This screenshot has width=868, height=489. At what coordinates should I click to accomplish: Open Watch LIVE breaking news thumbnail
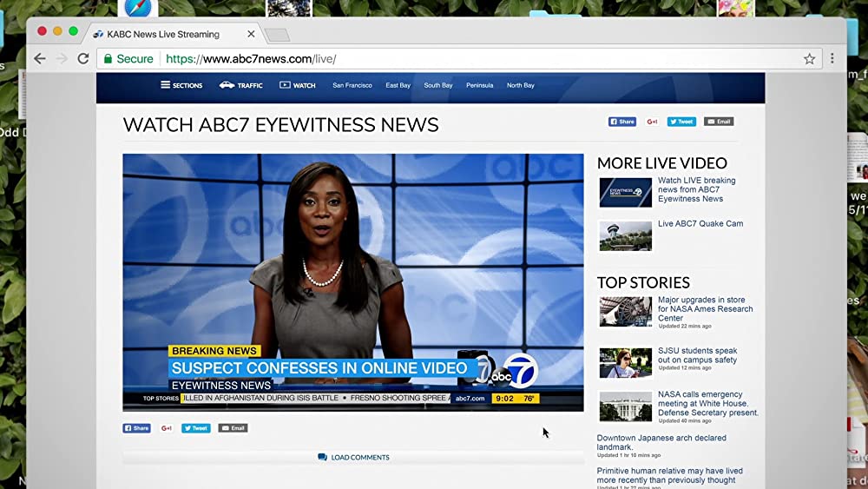pyautogui.click(x=626, y=192)
